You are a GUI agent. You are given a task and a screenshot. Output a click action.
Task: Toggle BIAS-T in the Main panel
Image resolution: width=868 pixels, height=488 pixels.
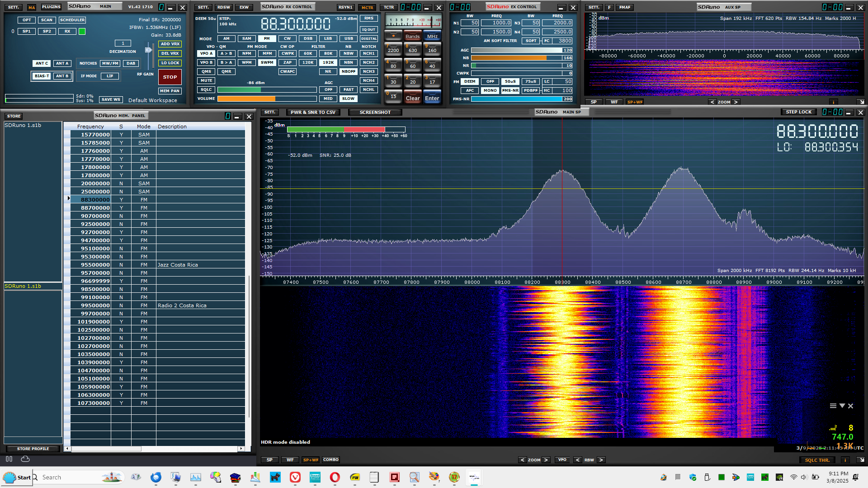pos(42,76)
